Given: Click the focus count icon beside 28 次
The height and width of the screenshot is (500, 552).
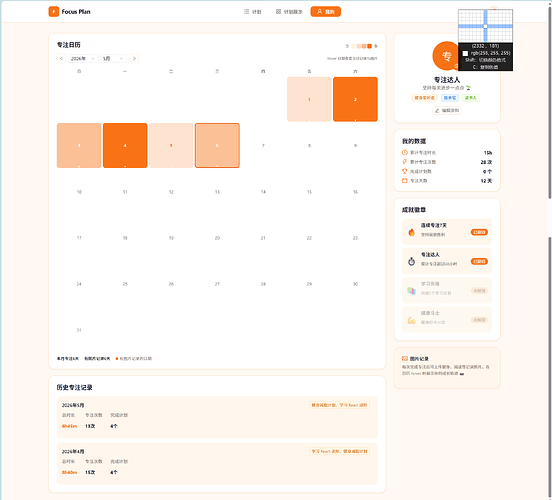Looking at the screenshot, I should click(x=404, y=162).
